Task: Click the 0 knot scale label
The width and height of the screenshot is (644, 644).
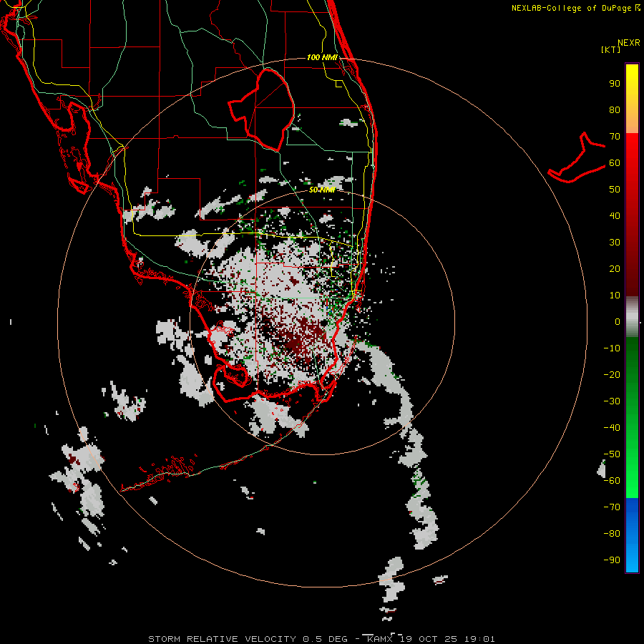Action: [618, 322]
